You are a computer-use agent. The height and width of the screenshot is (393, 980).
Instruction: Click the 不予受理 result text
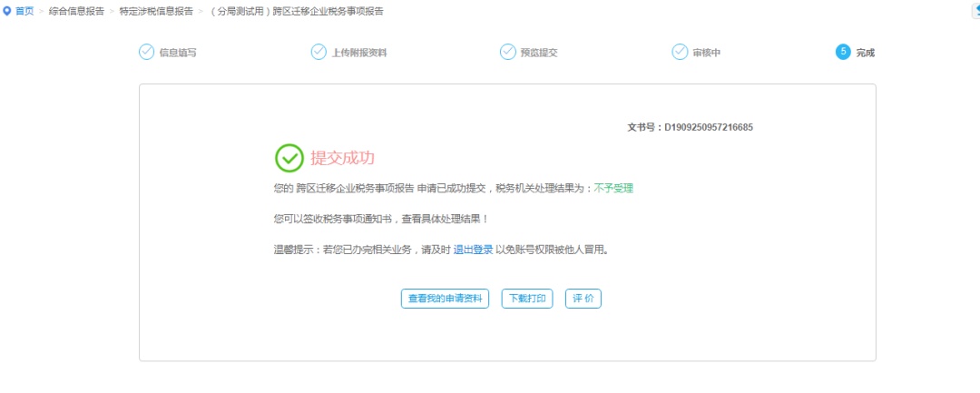[x=613, y=188]
